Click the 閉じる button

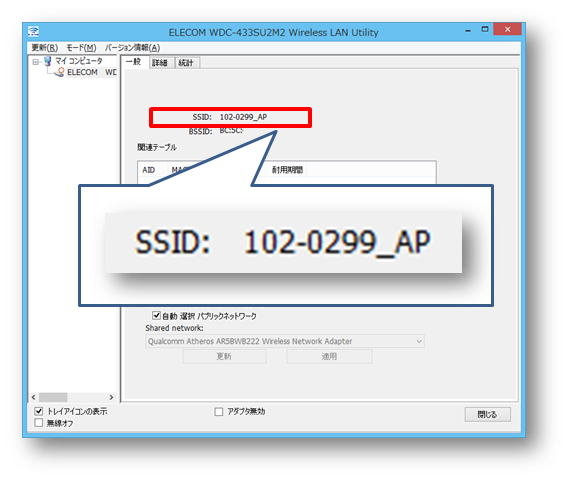coord(488,414)
